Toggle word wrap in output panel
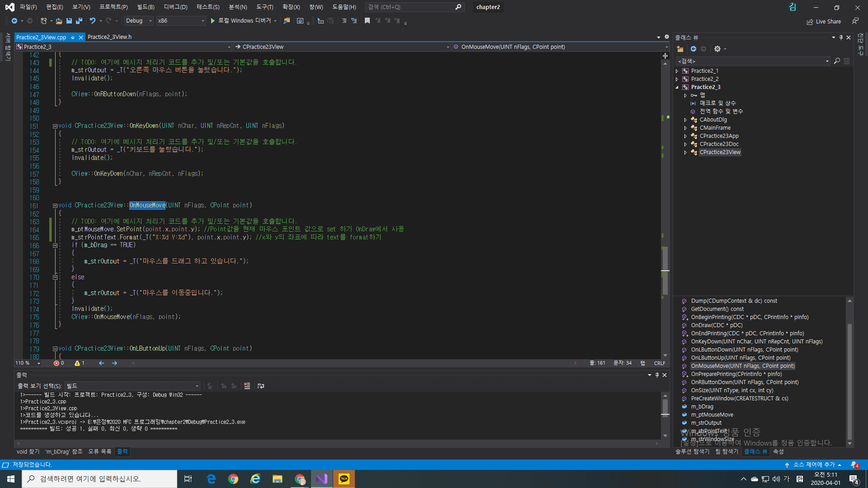Viewport: 868px width, 488px height. (x=261, y=386)
